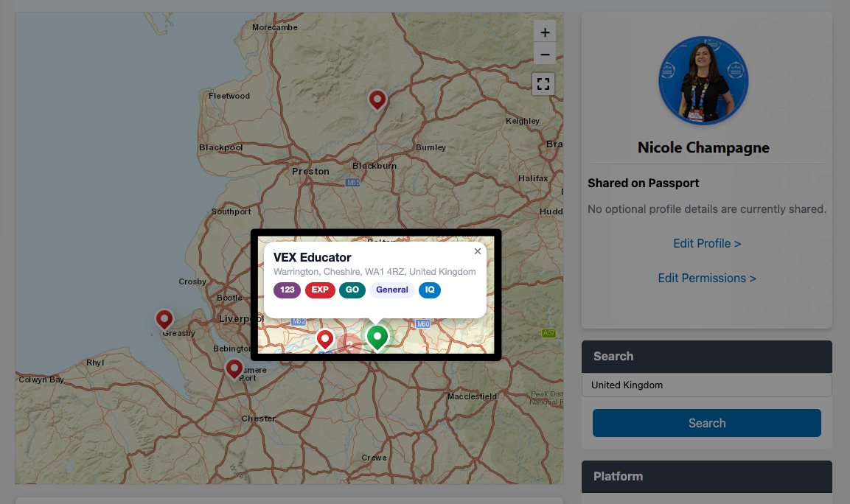Click the Crosby label on the map
This screenshot has width=850, height=504.
click(192, 281)
